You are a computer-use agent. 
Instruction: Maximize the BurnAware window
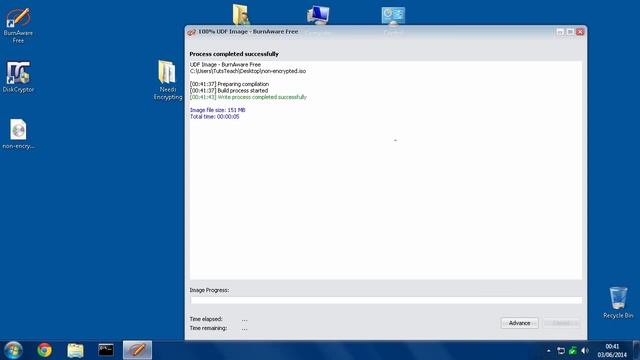570,31
